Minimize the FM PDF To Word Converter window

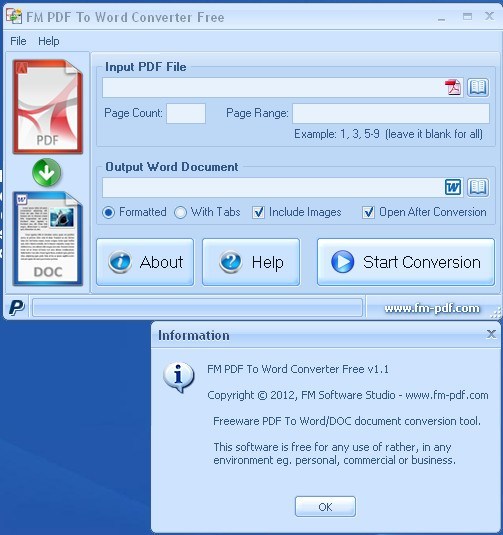tap(441, 19)
